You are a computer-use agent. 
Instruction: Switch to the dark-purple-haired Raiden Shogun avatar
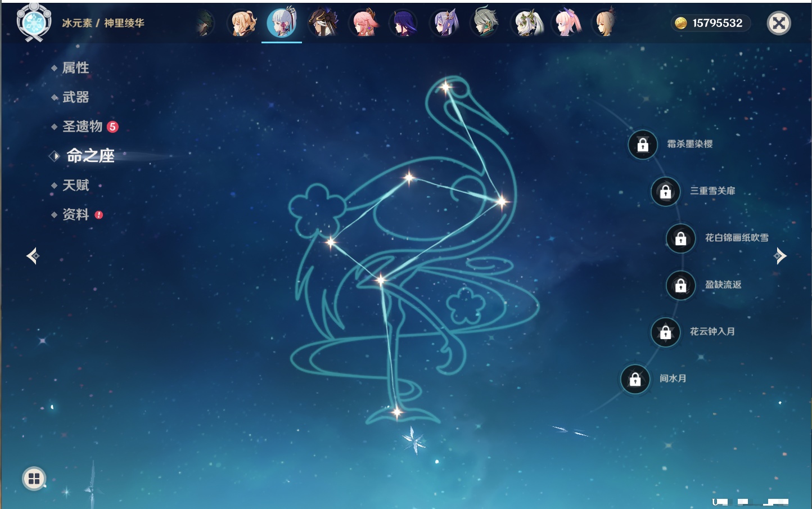pos(404,23)
